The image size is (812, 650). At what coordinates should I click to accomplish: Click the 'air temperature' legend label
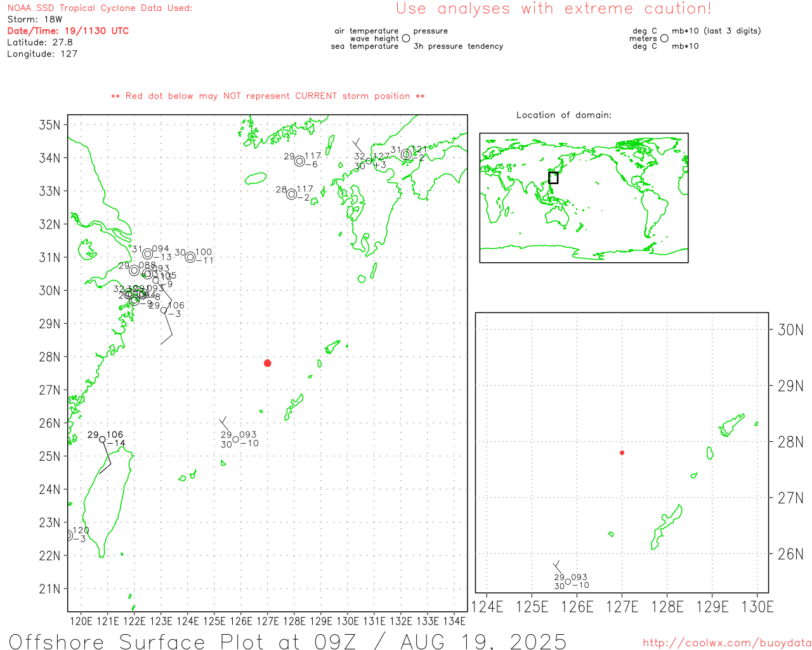(367, 31)
